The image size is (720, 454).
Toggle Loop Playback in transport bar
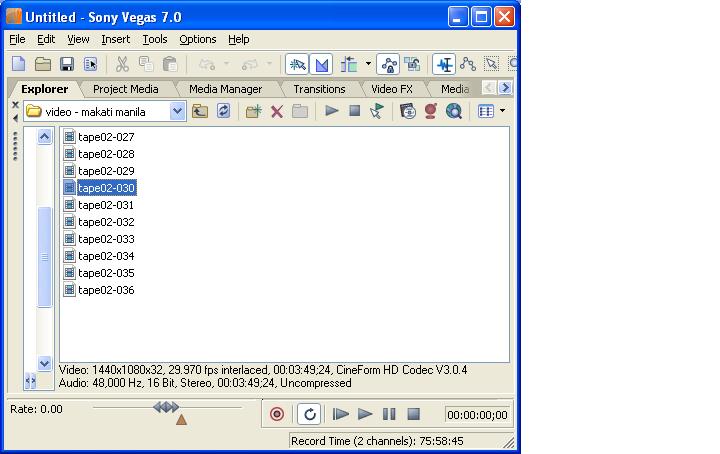click(309, 414)
